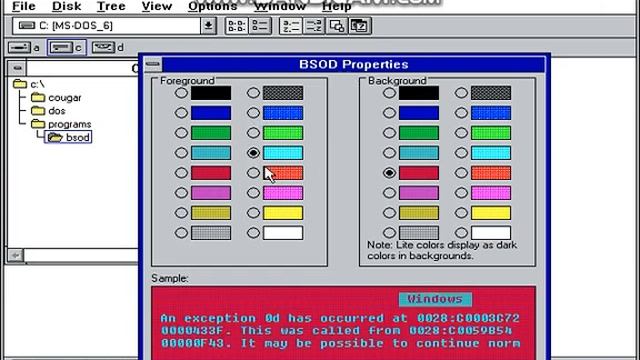Click the sort by date toolbar icon
Image resolution: width=640 pixels, height=360 pixels.
pyautogui.click(x=360, y=26)
